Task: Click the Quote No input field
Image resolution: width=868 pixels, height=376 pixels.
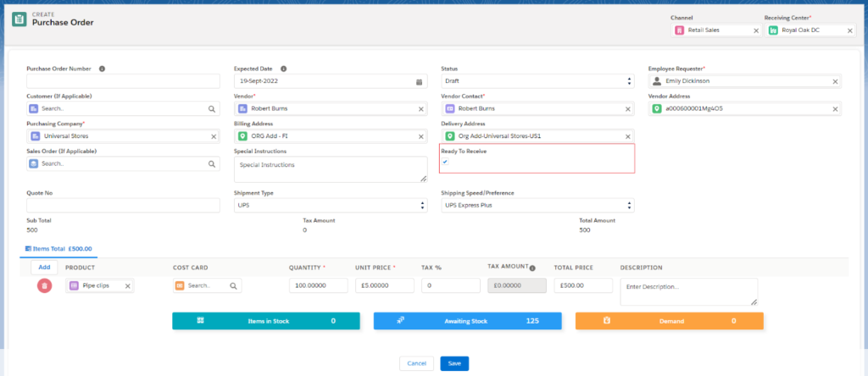Action: [x=123, y=206]
